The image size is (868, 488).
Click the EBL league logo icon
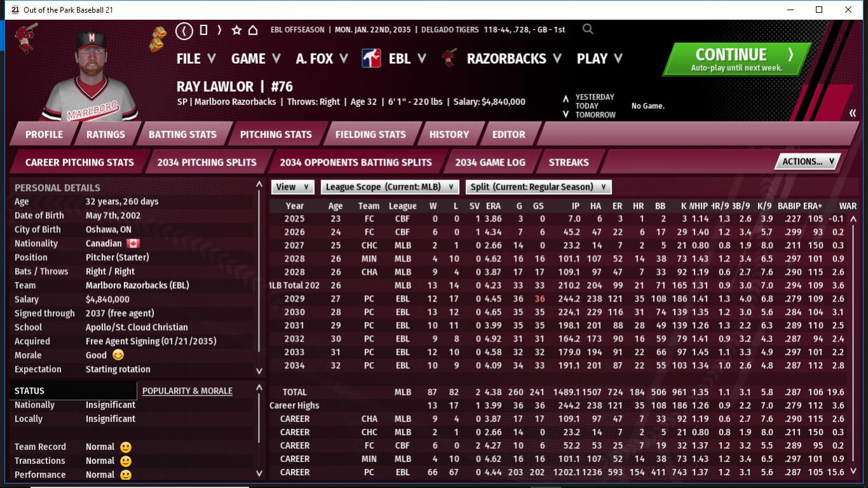(x=371, y=59)
